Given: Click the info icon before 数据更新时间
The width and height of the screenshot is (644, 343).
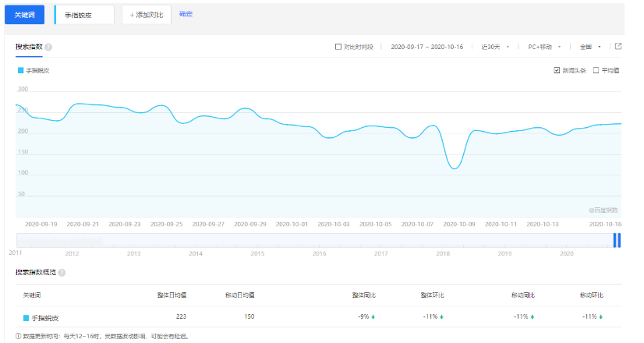Looking at the screenshot, I should click(x=18, y=336).
